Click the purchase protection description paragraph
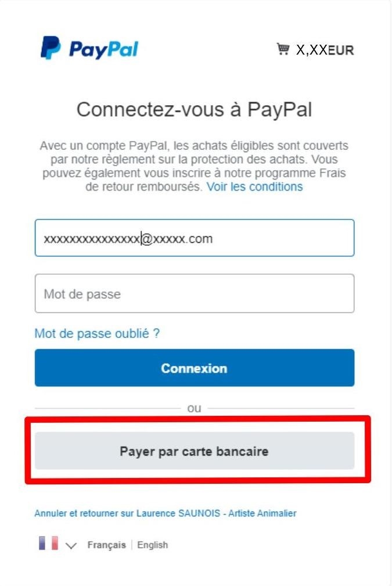The width and height of the screenshot is (392, 586). (195, 166)
